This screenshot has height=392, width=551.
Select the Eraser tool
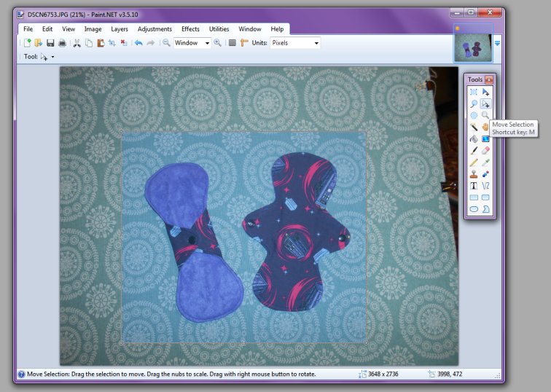(485, 150)
